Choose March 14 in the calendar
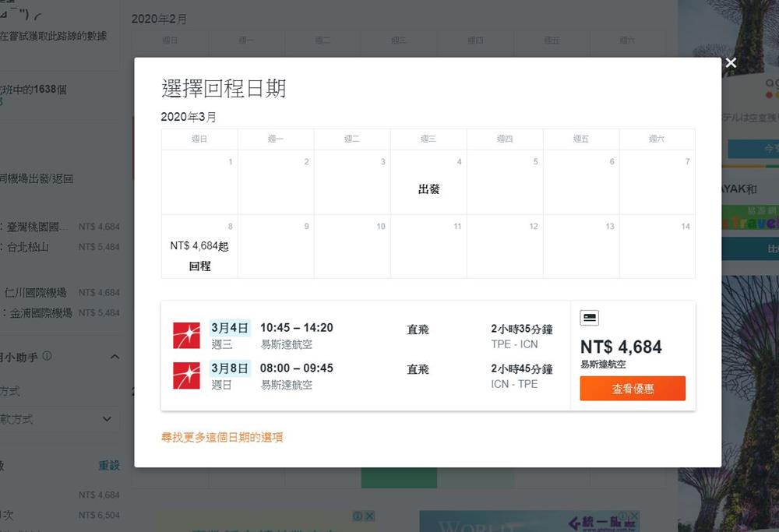The width and height of the screenshot is (779, 532). tap(657, 246)
